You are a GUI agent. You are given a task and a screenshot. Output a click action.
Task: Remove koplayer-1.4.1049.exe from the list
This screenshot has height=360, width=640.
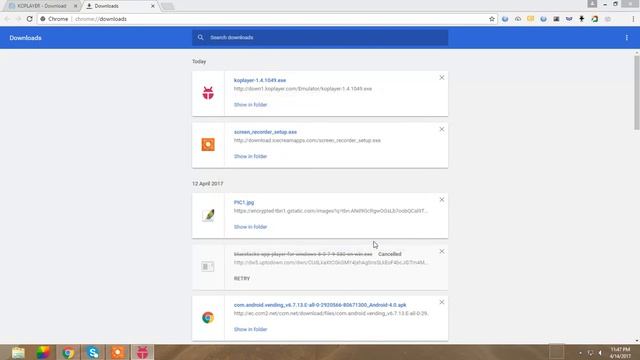pos(442,78)
